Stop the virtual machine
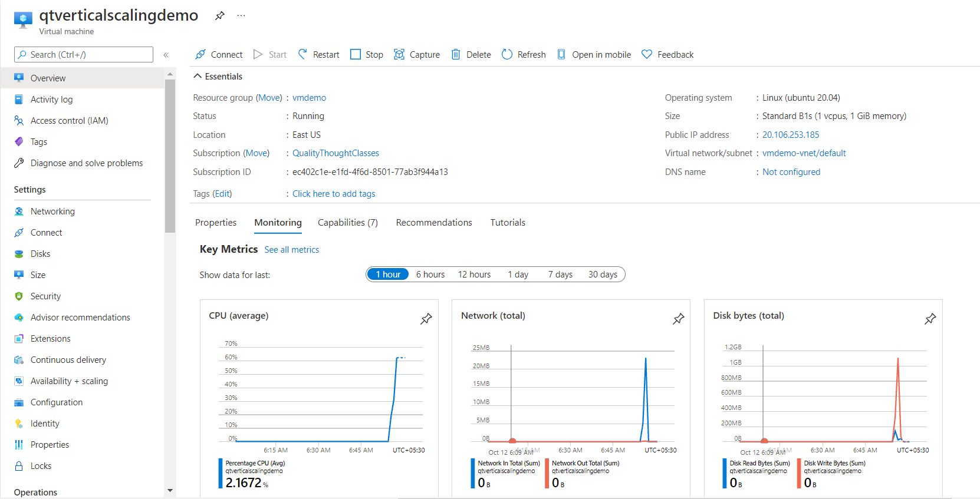The height and width of the screenshot is (499, 980). 367,55
